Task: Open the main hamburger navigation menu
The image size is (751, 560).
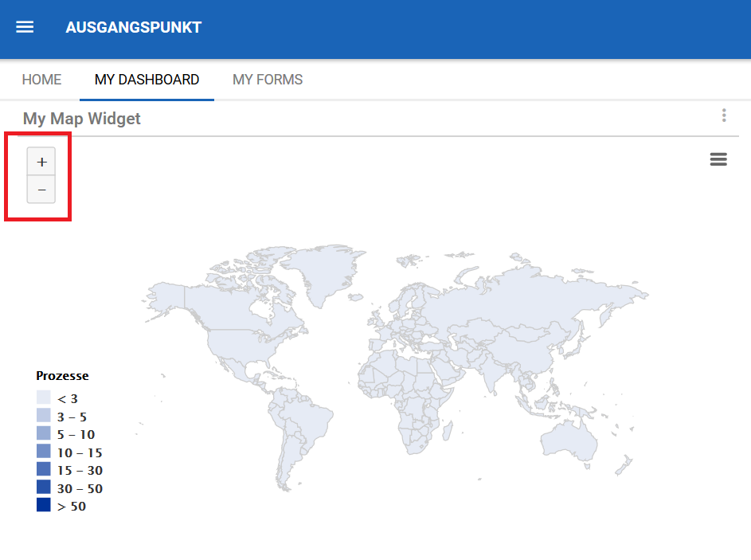Action: (25, 27)
